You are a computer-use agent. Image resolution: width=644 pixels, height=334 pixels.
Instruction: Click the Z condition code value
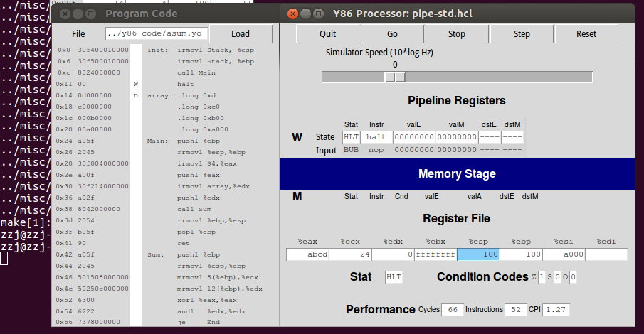(542, 277)
